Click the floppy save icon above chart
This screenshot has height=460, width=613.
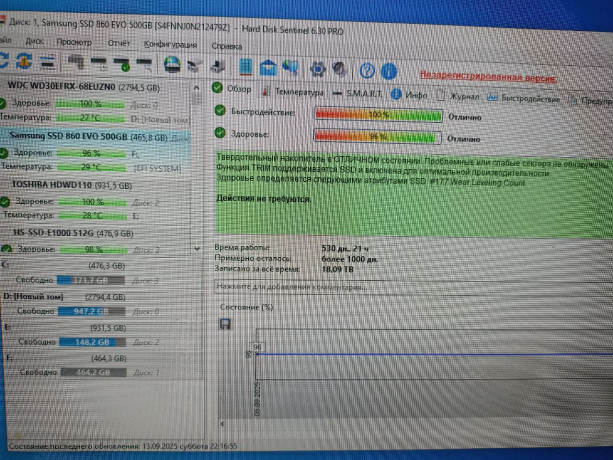coord(225,324)
